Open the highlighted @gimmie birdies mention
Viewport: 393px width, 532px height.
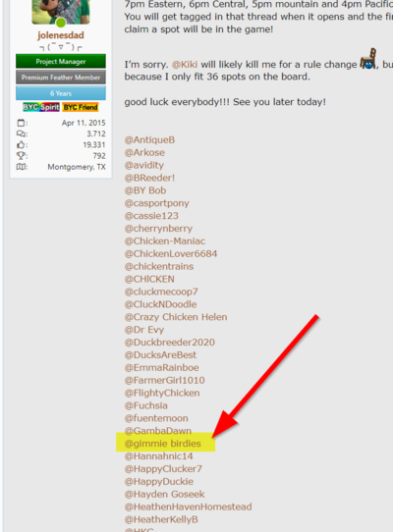[163, 444]
